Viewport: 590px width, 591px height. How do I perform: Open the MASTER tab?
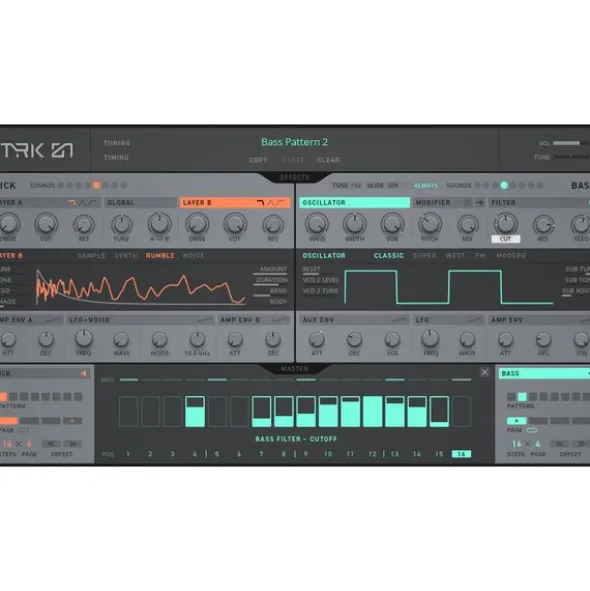[295, 369]
